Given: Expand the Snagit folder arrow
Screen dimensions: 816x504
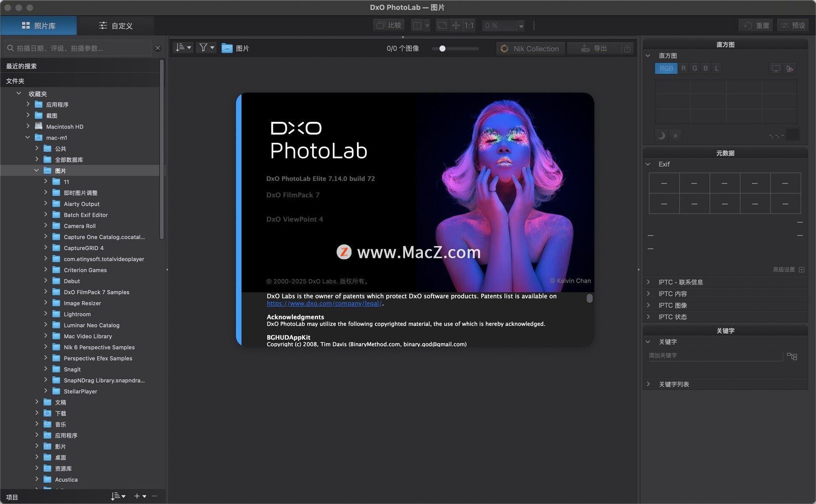Looking at the screenshot, I should [x=45, y=369].
